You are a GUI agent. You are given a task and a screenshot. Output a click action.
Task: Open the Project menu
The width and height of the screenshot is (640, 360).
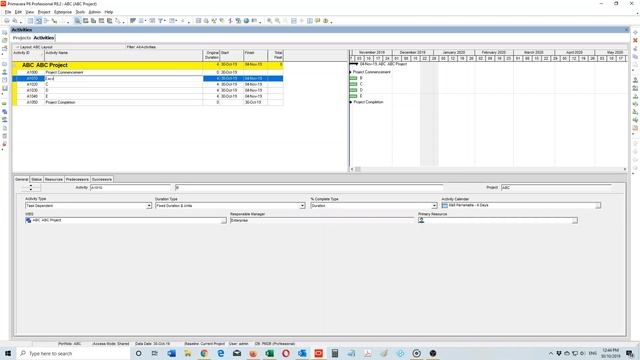[44, 12]
